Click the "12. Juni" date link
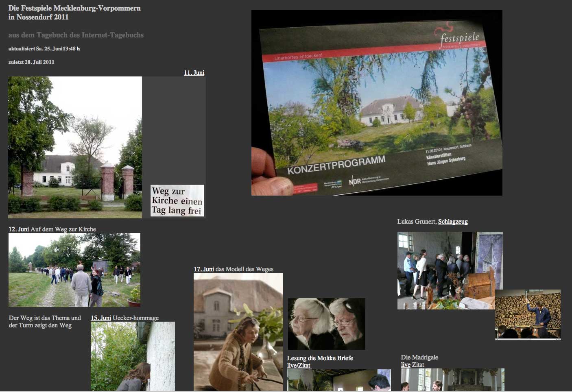 coord(19,229)
